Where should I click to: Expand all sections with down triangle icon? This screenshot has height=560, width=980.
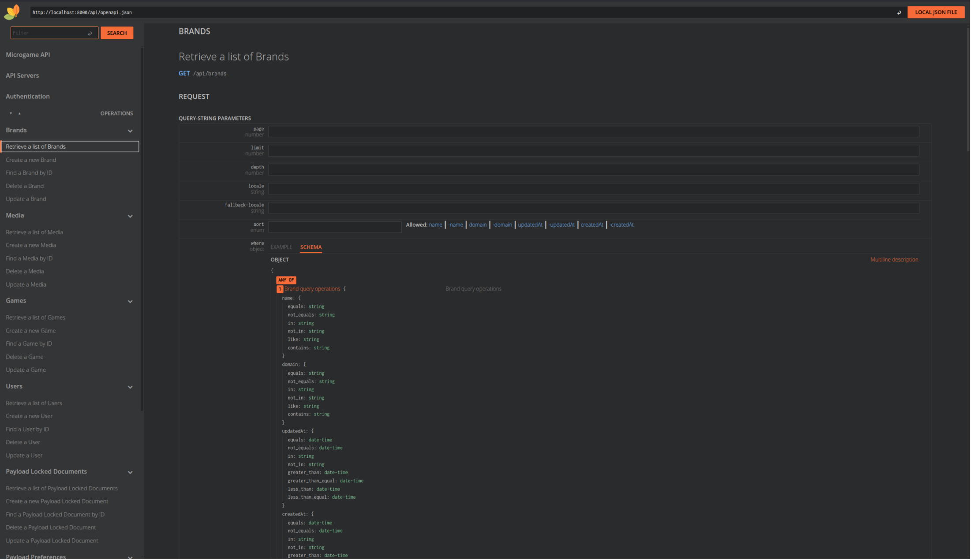pyautogui.click(x=11, y=113)
